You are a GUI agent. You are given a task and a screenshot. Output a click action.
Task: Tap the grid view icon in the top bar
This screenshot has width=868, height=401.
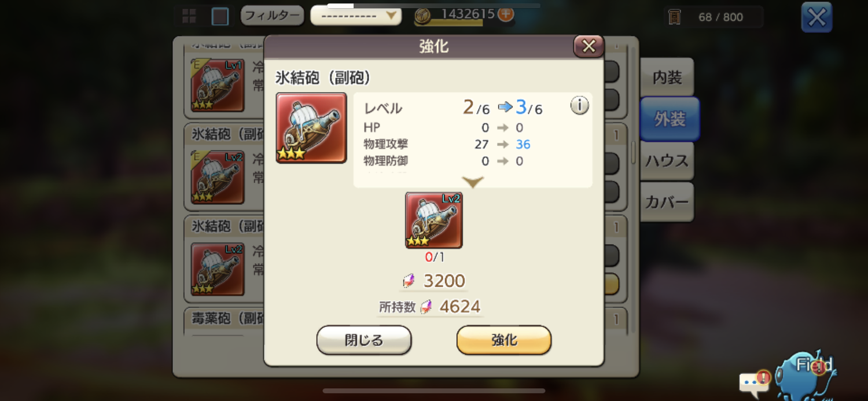[x=189, y=16]
